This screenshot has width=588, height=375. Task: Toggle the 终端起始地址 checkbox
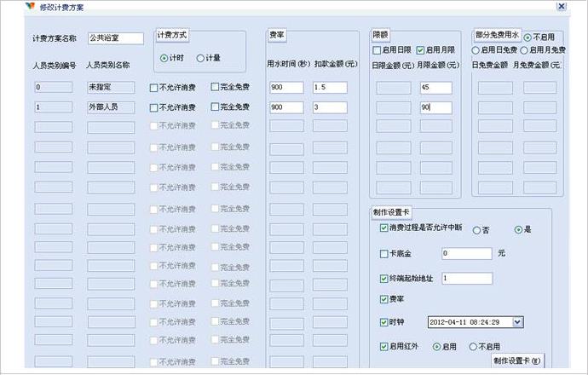click(x=383, y=278)
